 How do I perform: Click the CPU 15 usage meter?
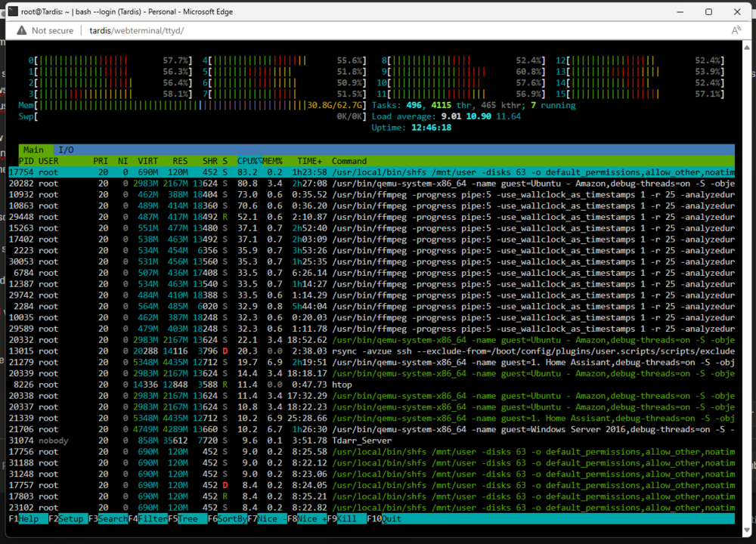tap(640, 94)
